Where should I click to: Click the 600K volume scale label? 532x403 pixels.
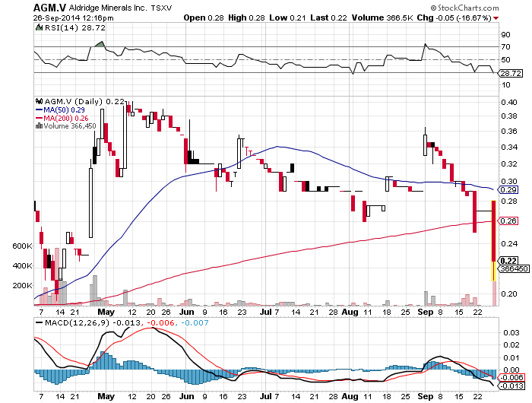pyautogui.click(x=22, y=246)
